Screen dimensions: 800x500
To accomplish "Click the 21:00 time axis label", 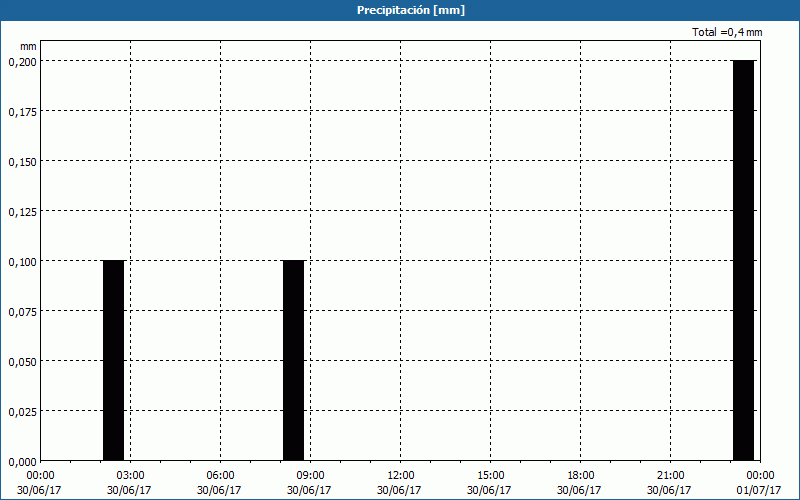I will tap(670, 475).
